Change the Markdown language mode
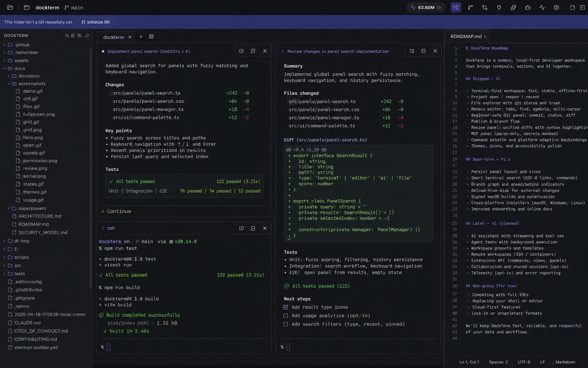Image resolution: width=588 pixels, height=368 pixels. [565, 362]
